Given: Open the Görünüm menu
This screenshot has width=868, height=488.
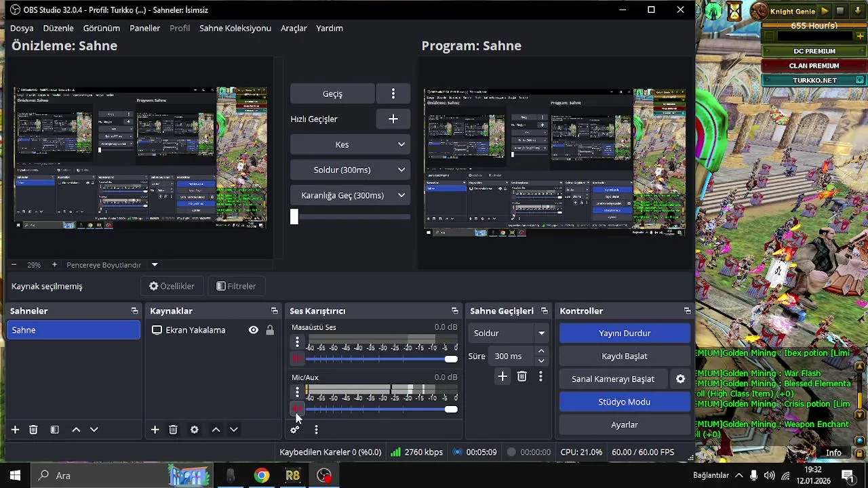Looking at the screenshot, I should (x=102, y=28).
